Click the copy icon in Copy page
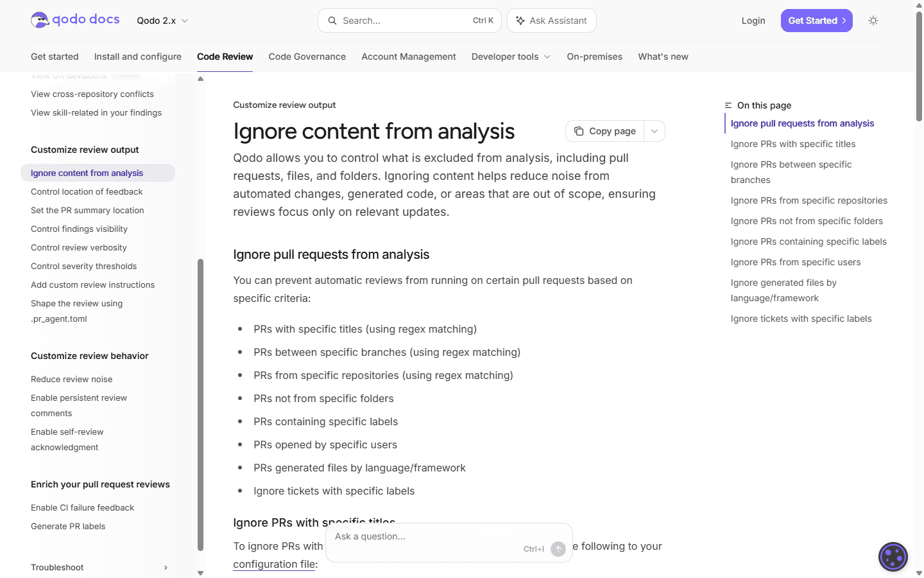Screen dimensions: 924x578 tap(579, 131)
